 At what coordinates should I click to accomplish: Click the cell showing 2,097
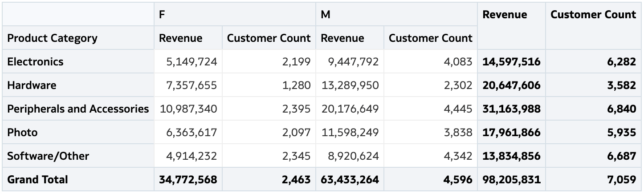pos(269,132)
